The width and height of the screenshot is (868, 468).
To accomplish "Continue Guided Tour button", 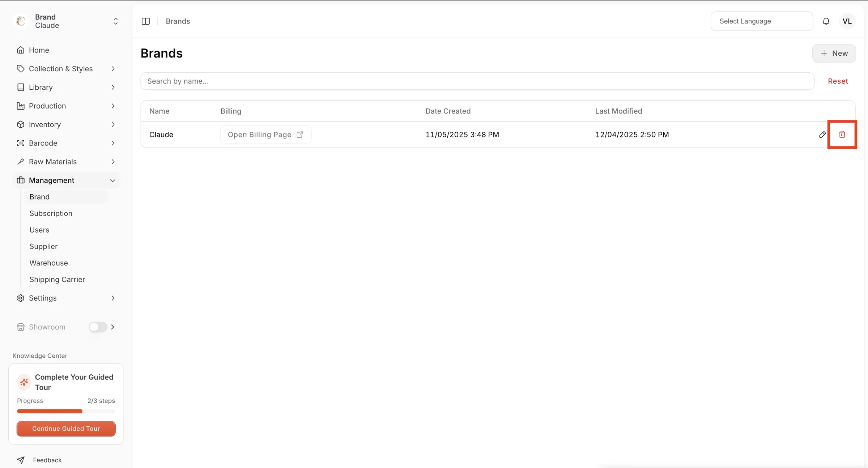I will click(66, 429).
